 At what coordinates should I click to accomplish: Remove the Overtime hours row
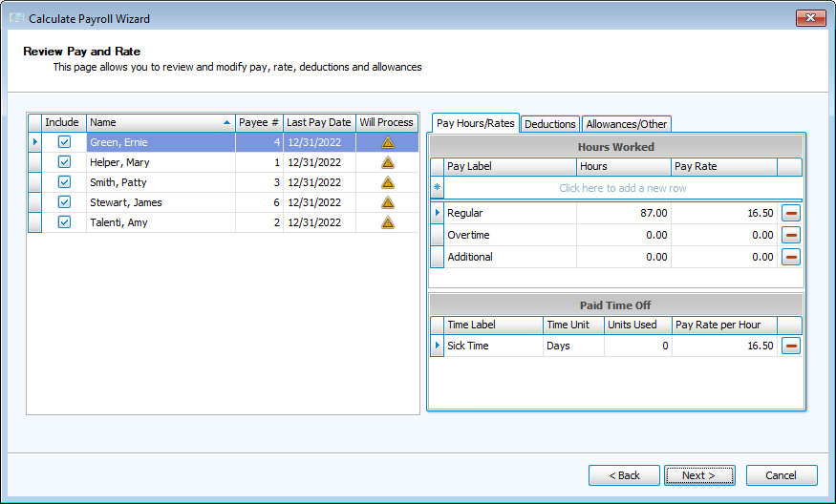point(791,235)
